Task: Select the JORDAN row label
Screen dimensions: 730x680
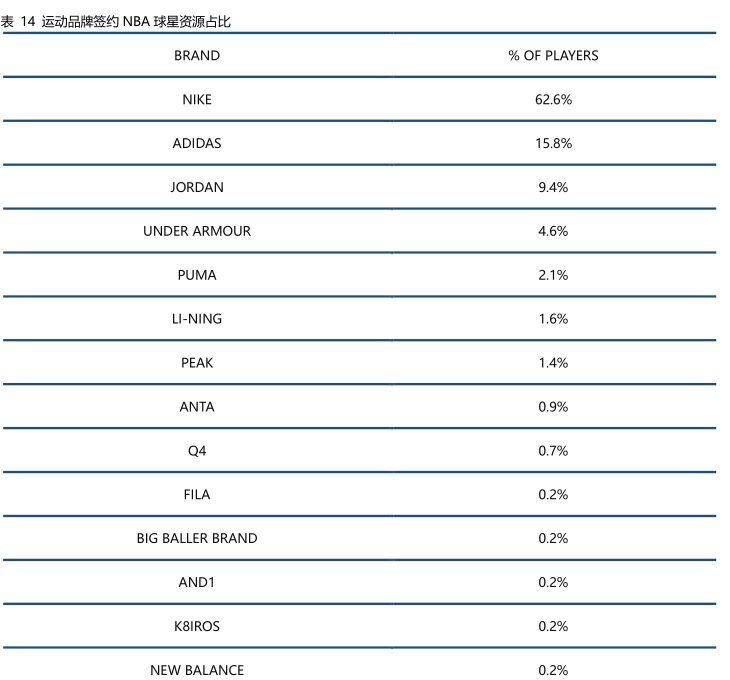Action: click(x=197, y=188)
